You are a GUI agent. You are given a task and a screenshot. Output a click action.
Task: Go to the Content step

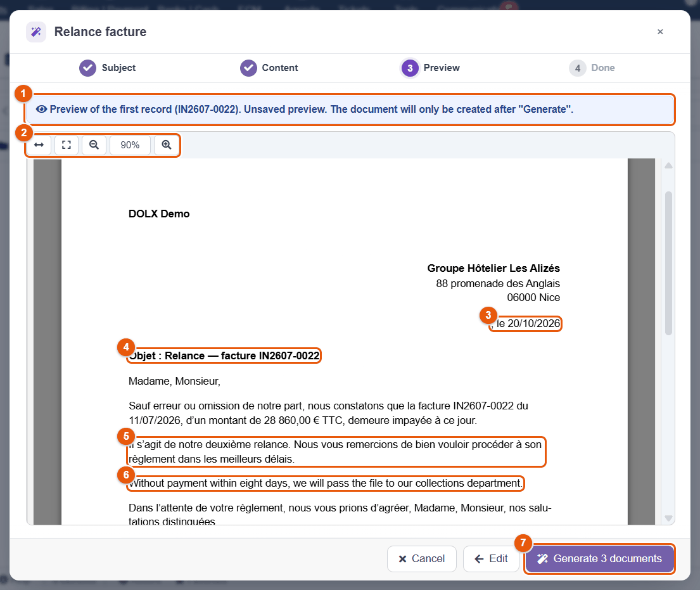(x=269, y=68)
